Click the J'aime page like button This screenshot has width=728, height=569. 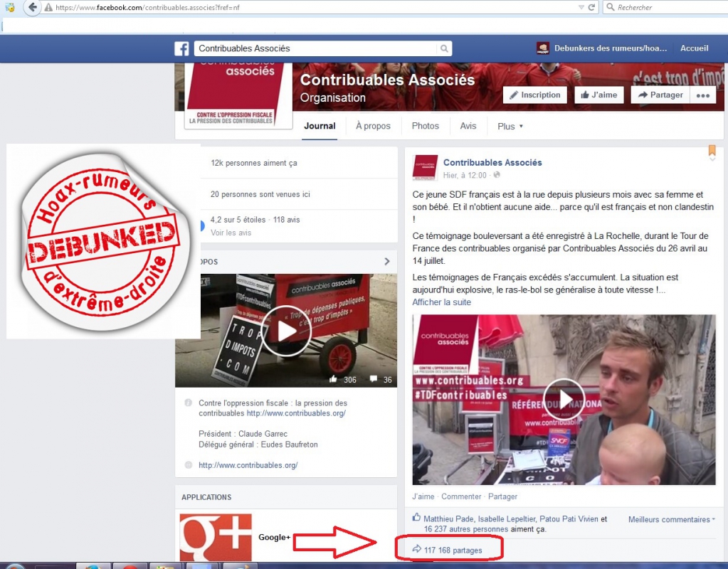pyautogui.click(x=599, y=95)
